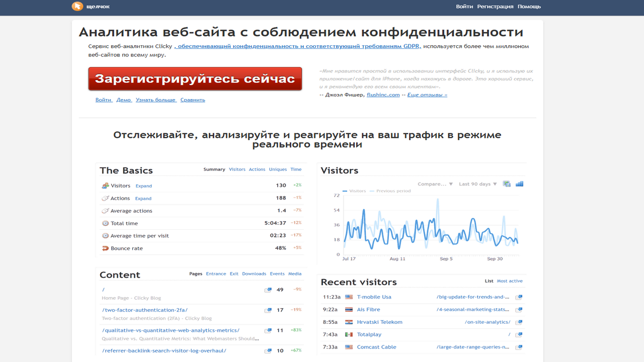644x362 pixels.
Task: Expand the Actions row in The Basics
Action: (143, 199)
